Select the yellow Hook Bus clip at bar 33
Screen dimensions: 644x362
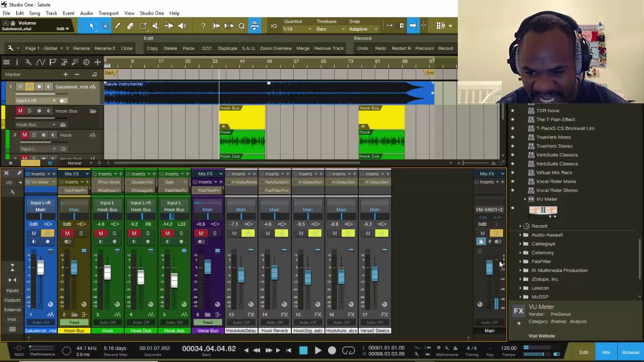click(242, 117)
